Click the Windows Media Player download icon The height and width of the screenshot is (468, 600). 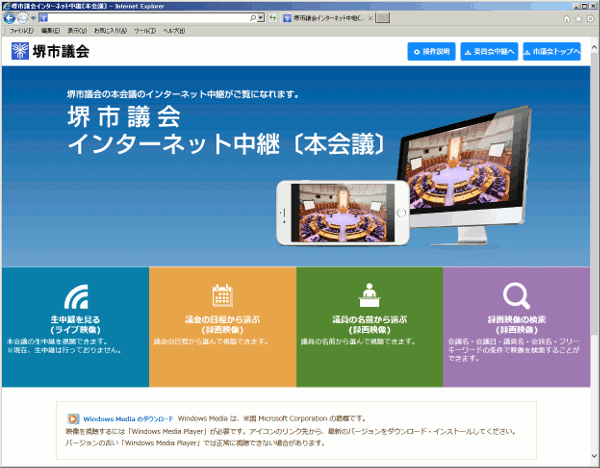tap(73, 419)
